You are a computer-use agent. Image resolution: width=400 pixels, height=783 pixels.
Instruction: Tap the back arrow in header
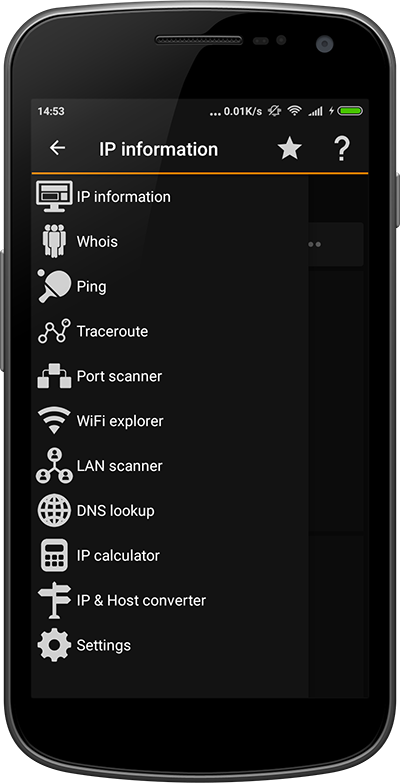(57, 148)
